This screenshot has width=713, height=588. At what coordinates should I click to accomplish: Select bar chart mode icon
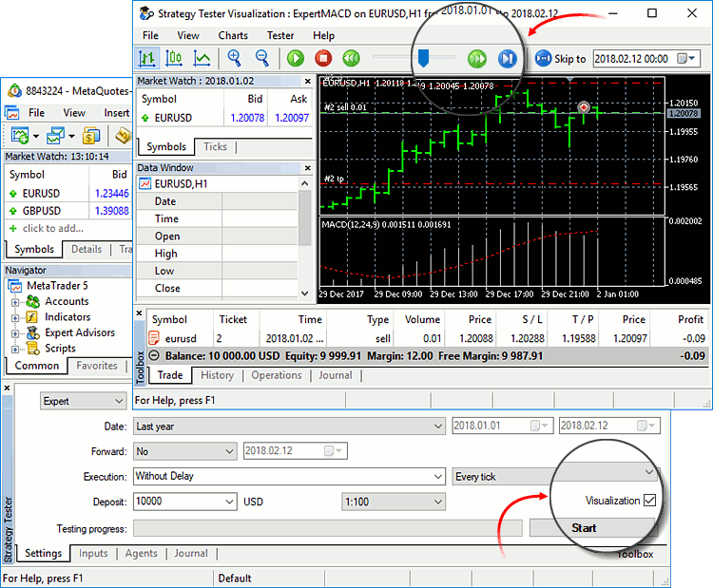[146, 59]
